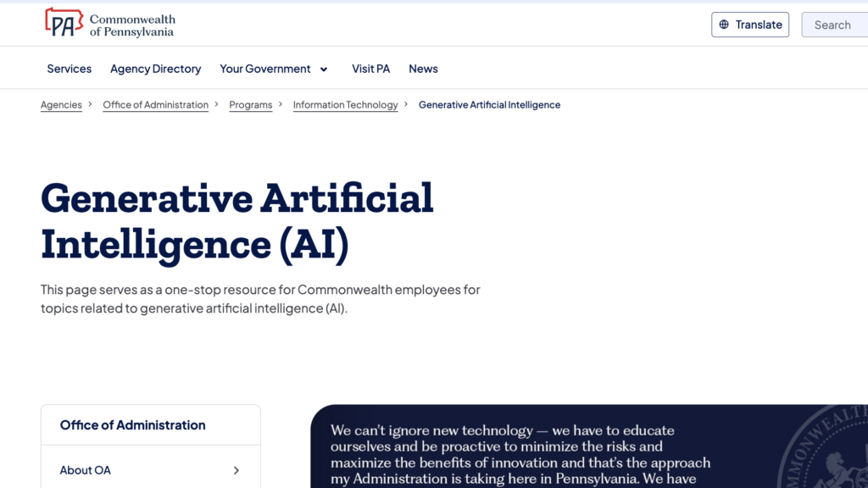Expand the Your Government dropdown arrow
Viewport: 868px width, 488px height.
click(x=324, y=69)
